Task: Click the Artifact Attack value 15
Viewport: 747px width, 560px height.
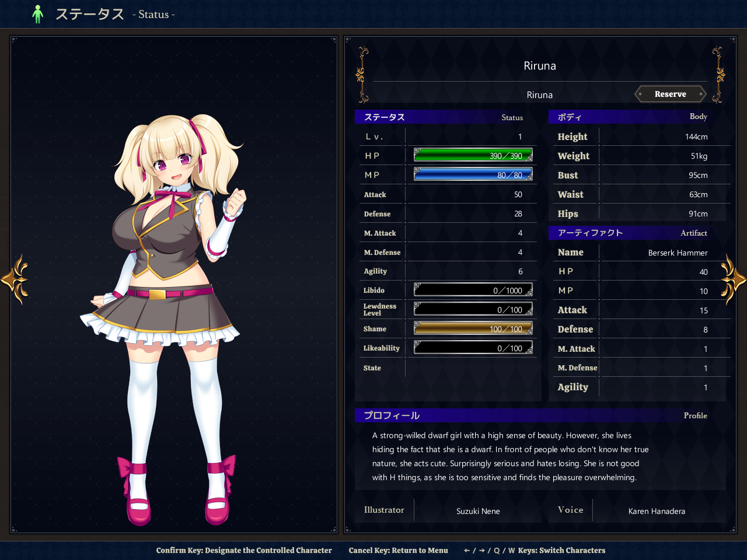Action: [704, 310]
